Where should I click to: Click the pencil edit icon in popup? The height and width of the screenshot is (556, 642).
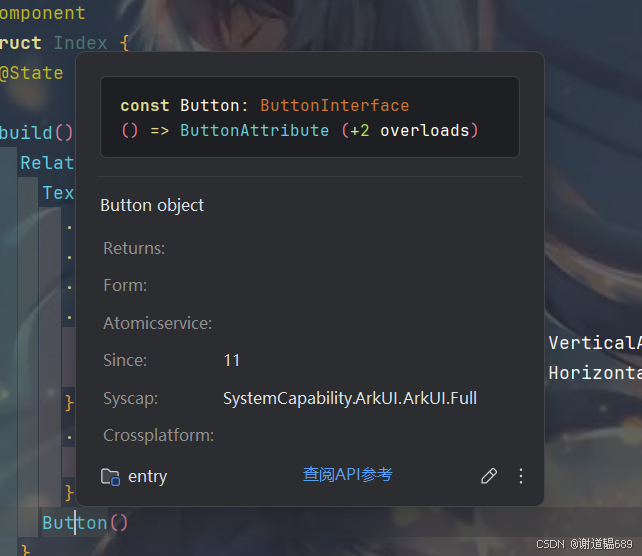[x=489, y=476]
